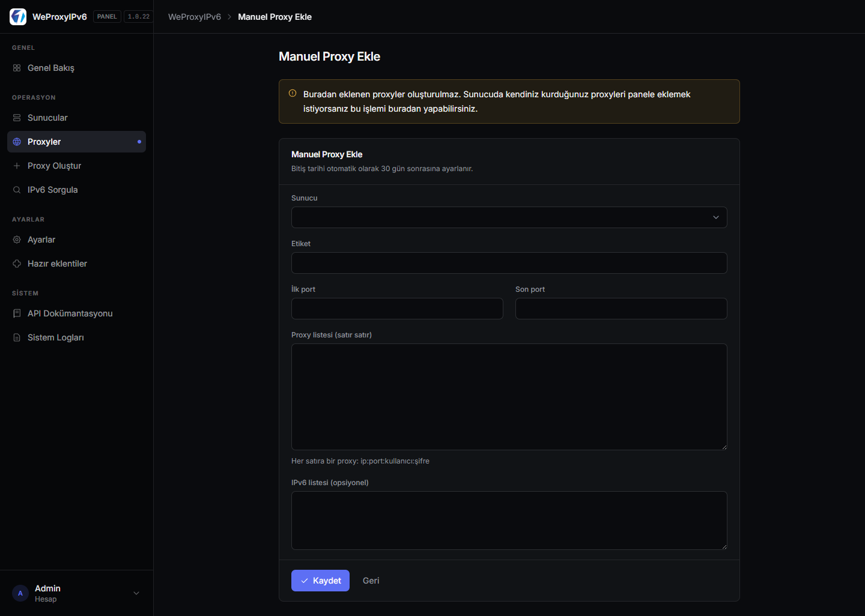This screenshot has height=616, width=865.
Task: Click inside IPv6 listesi textarea
Action: click(509, 521)
